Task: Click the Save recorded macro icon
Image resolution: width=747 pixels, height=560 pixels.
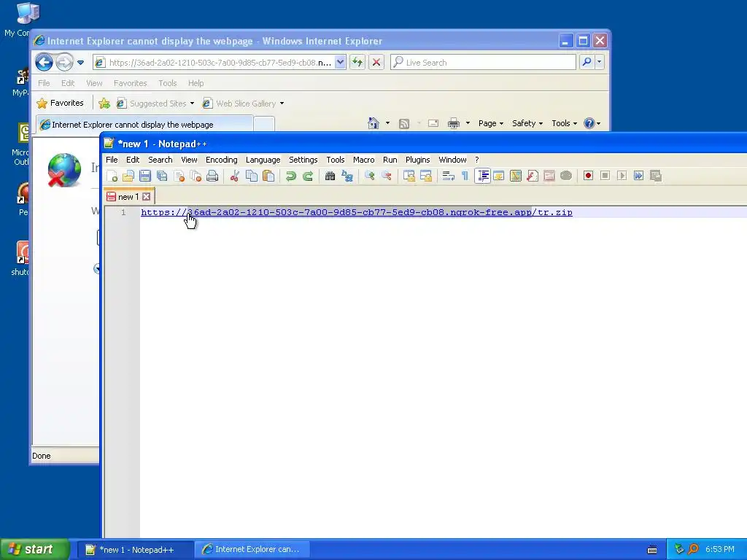Action: [656, 176]
